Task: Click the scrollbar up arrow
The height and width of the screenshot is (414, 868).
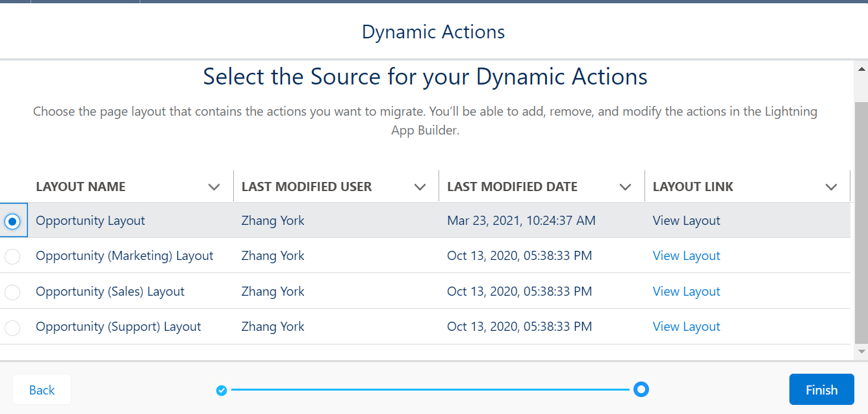Action: pos(862,69)
